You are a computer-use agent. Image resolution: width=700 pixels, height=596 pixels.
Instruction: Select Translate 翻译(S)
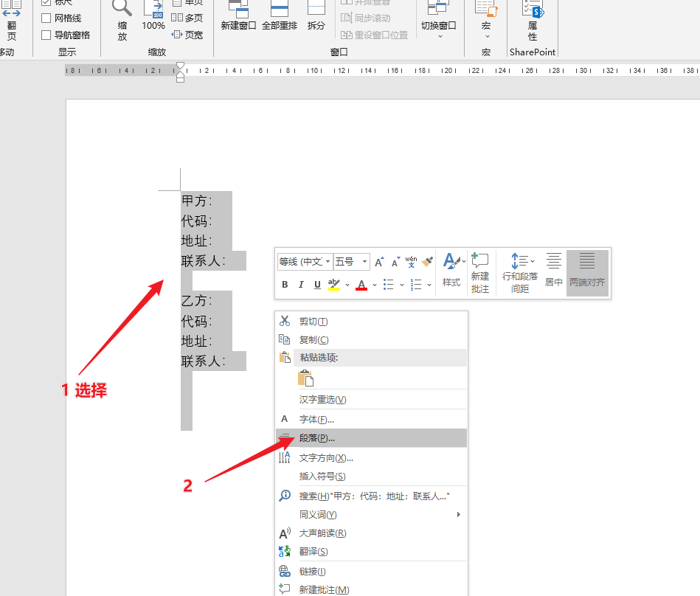pos(372,552)
